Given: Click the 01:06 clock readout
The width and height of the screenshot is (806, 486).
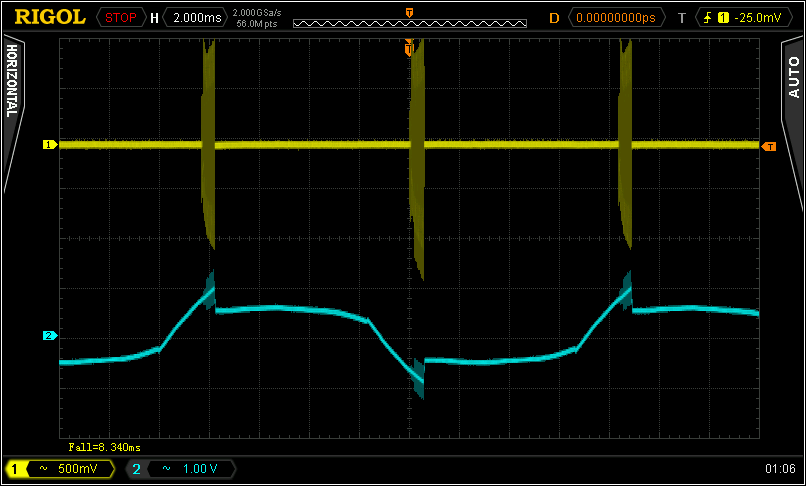Looking at the screenshot, I should 779,468.
